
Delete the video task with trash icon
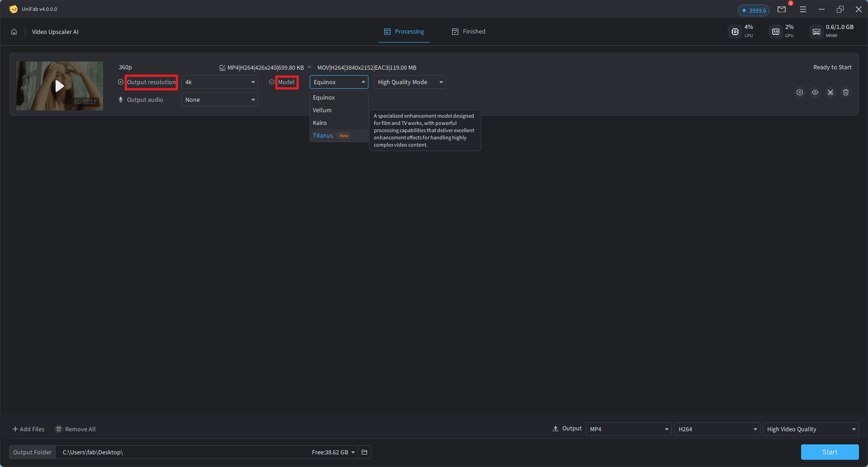click(x=846, y=92)
